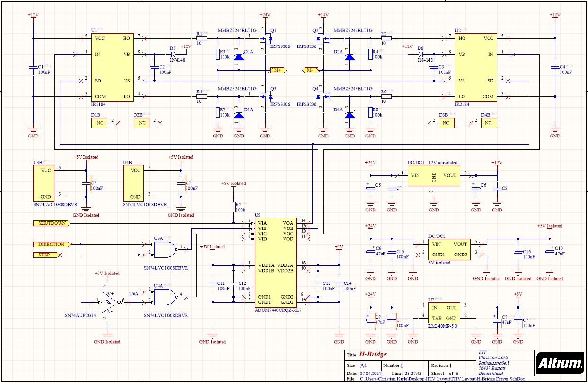588x383 pixels.
Task: Click the VDD1A pin label on U5
Action: click(266, 265)
